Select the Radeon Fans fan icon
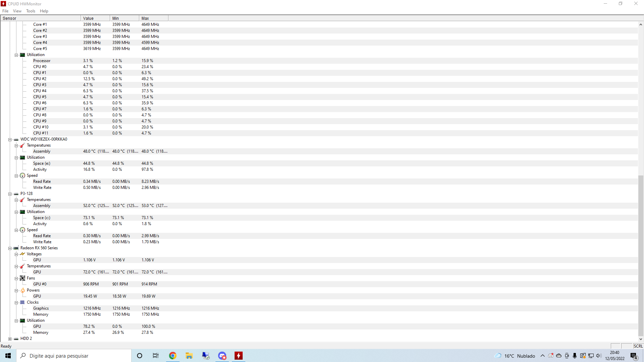644x362 pixels. click(22, 278)
